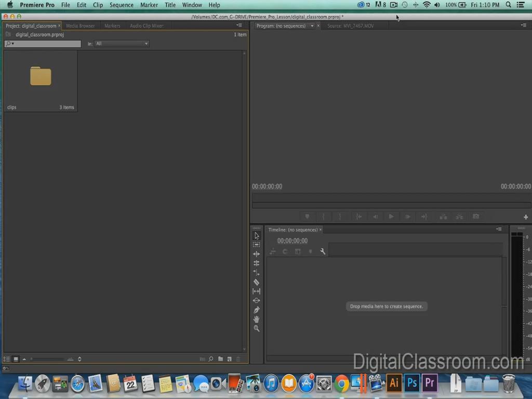Screen dimensions: 532x399
Task: Go to In point in Program Monitor
Action: (358, 217)
